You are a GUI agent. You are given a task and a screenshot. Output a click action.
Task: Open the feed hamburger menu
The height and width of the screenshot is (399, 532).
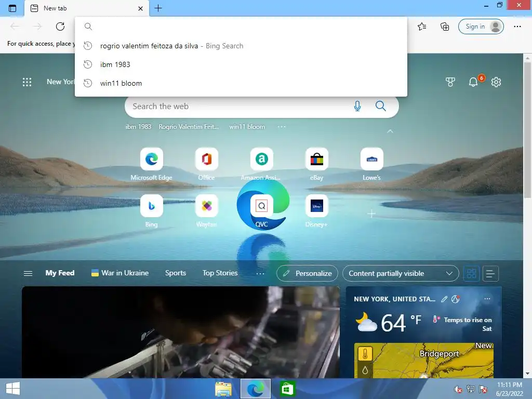point(28,273)
